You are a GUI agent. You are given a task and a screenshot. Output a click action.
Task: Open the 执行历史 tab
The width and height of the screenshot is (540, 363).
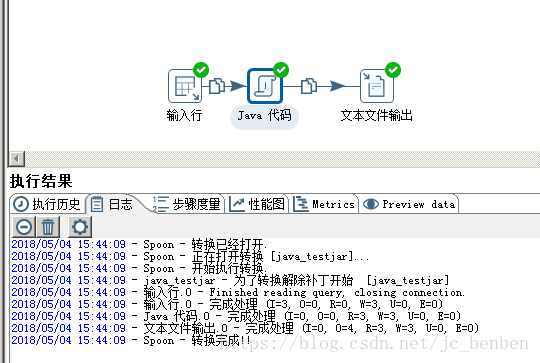click(x=48, y=204)
